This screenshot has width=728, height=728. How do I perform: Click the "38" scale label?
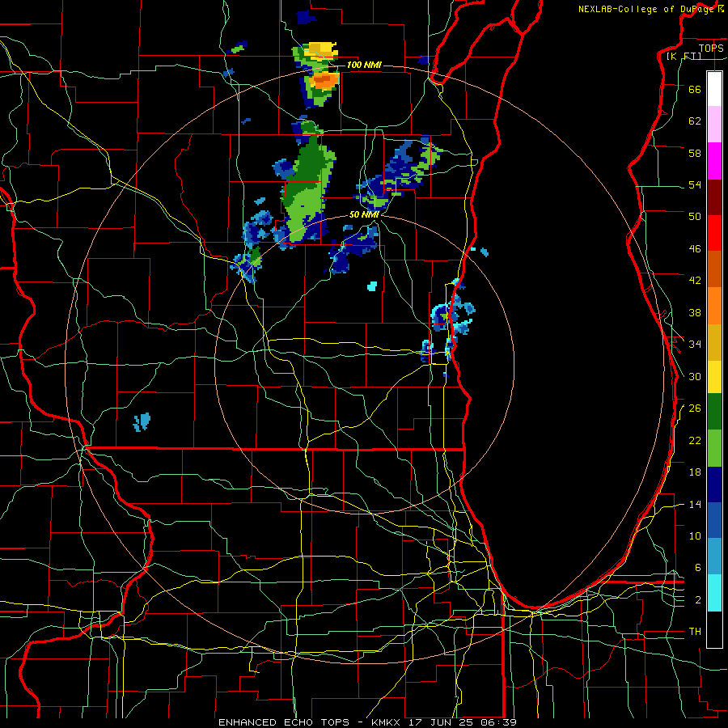[x=695, y=312]
